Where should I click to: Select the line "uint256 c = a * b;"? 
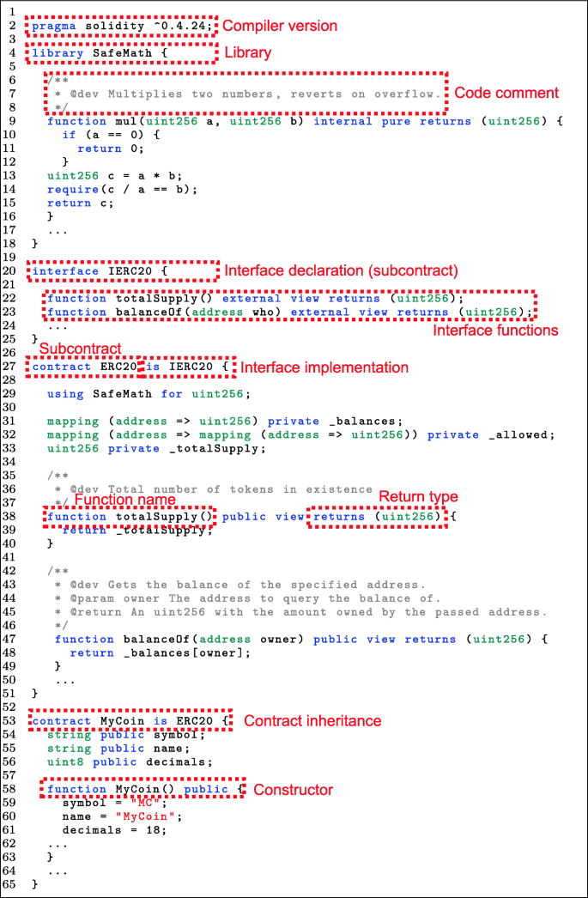[114, 176]
